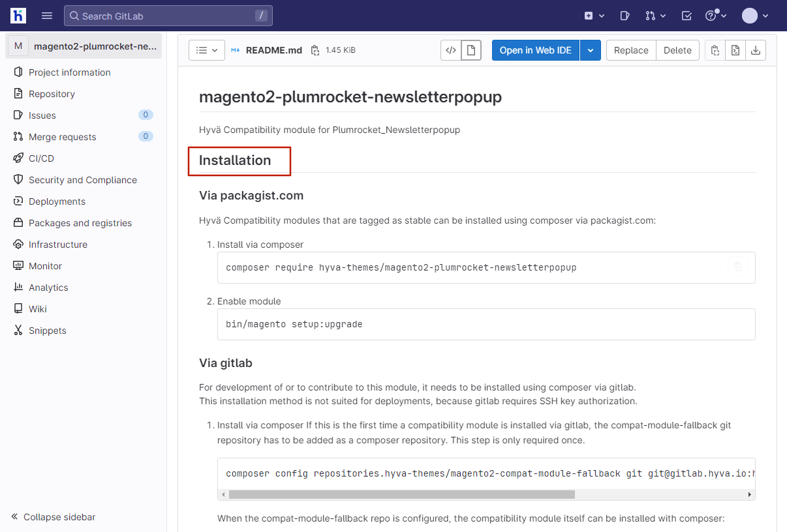Click the 'Hyvä Compatibility module for Plumrocket_Newsletterpopup' description
Screen dimensions: 787x532
tap(330, 130)
